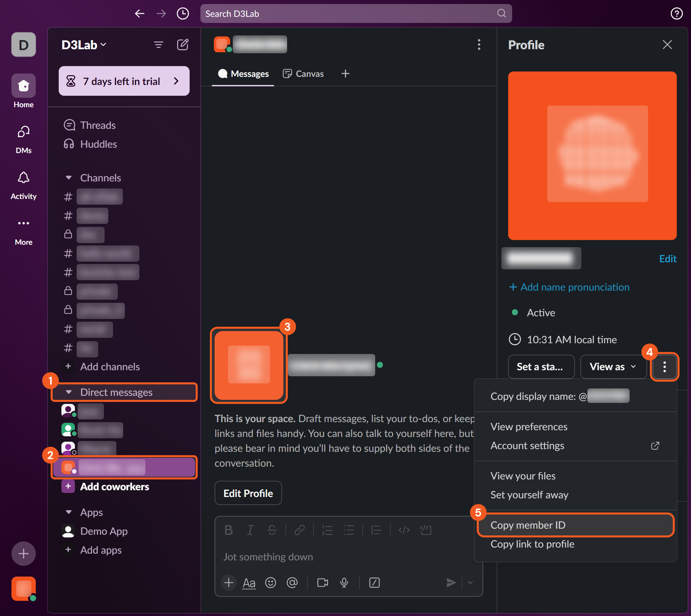Collapse the Direct messages section
Viewport: 691px width, 616px height.
[x=69, y=392]
